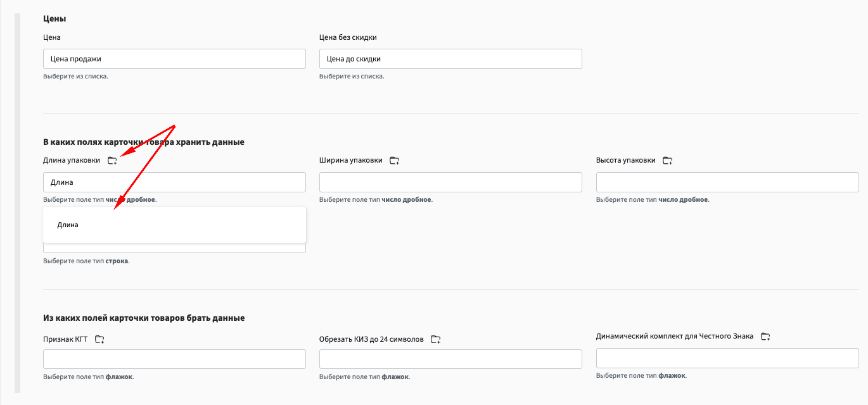Click the label Длина упаковки
The height and width of the screenshot is (405, 868).
pos(72,160)
